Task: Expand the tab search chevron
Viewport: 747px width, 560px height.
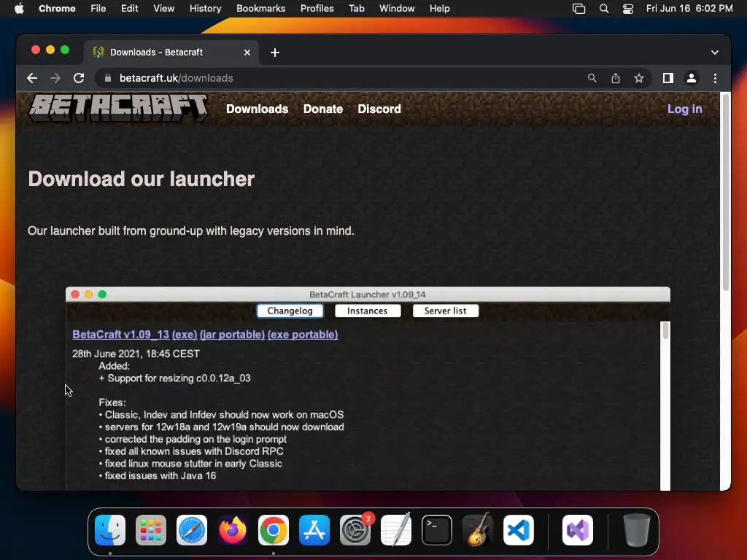Action: 715,52
